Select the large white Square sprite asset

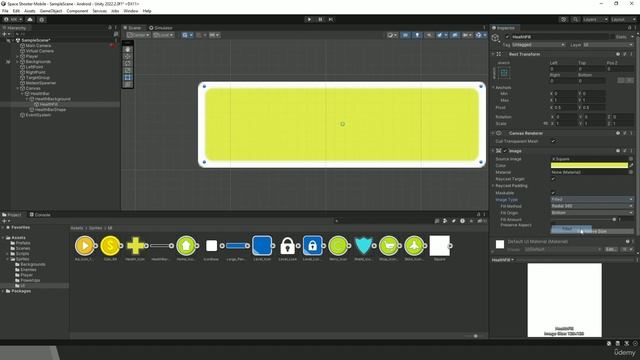pyautogui.click(x=440, y=245)
